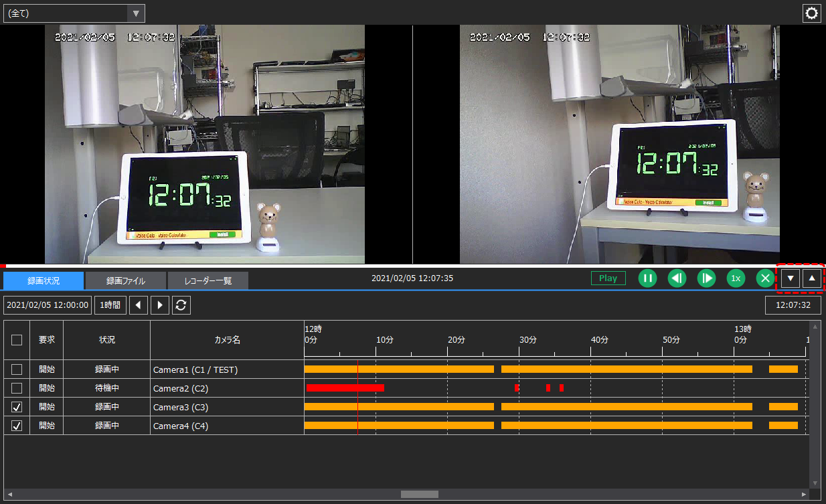Image resolution: width=826 pixels, height=504 pixels.
Task: Expand the panel with the up arrow
Action: coord(812,278)
